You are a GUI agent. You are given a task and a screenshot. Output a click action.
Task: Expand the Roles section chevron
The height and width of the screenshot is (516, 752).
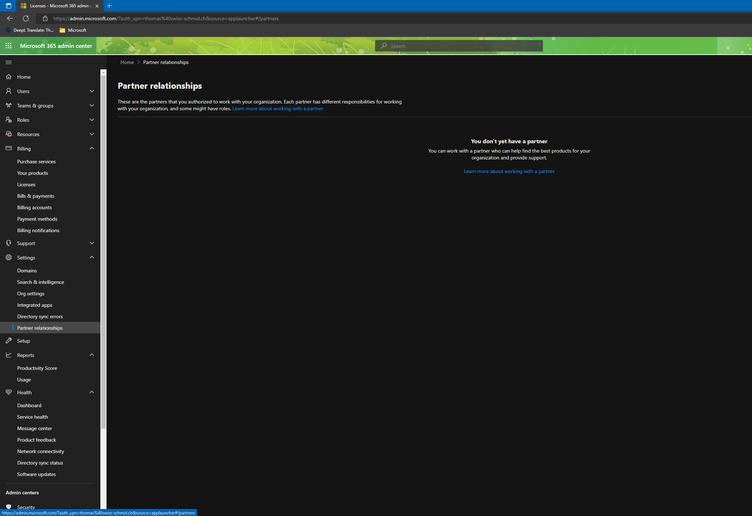click(92, 120)
